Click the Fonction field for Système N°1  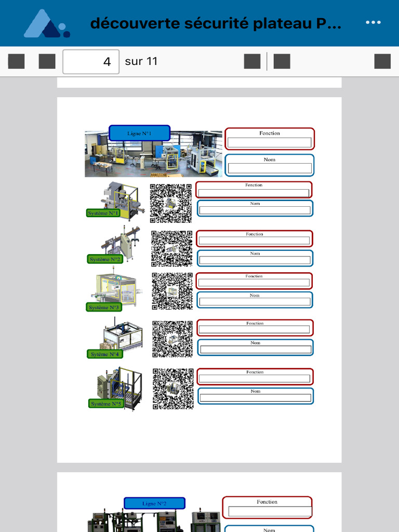click(x=254, y=193)
